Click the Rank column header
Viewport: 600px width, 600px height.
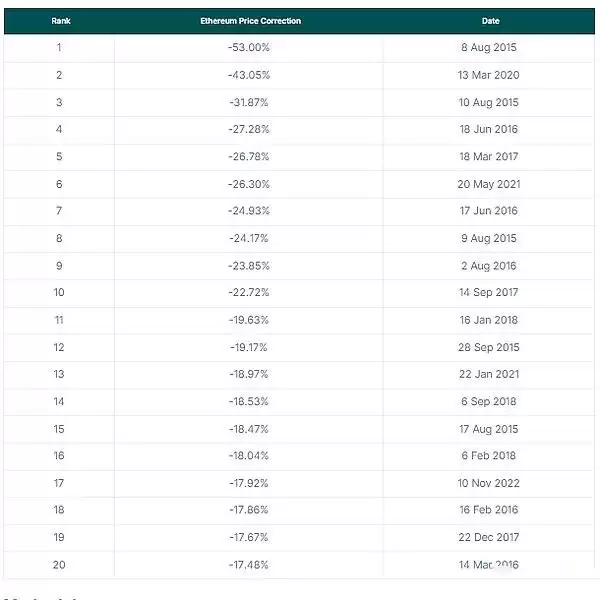pyautogui.click(x=60, y=21)
